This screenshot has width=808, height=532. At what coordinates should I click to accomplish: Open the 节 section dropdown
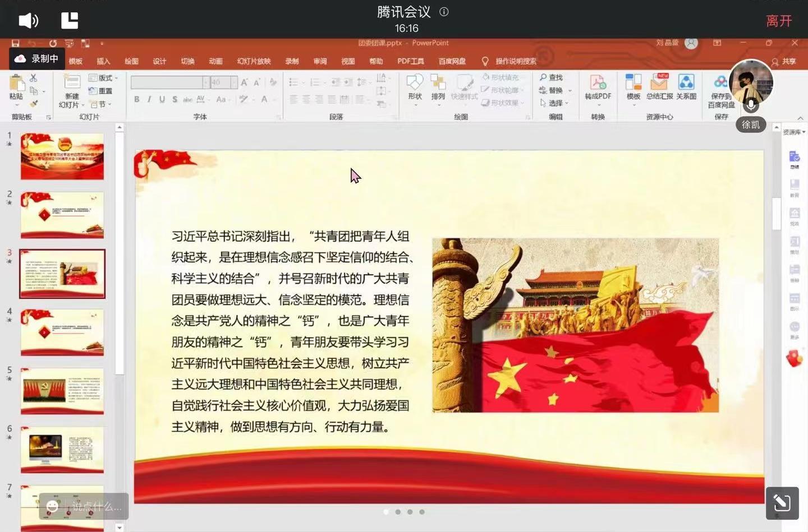coord(101,104)
